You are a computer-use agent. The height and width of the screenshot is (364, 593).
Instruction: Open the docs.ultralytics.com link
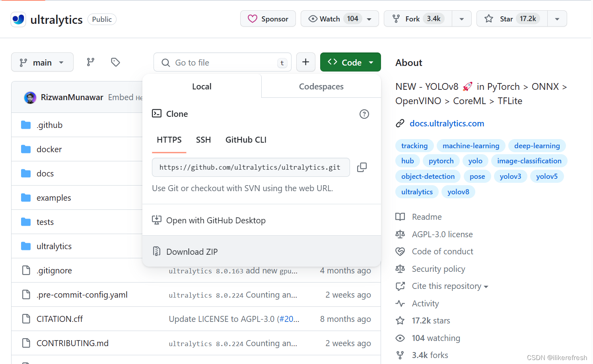(x=447, y=124)
